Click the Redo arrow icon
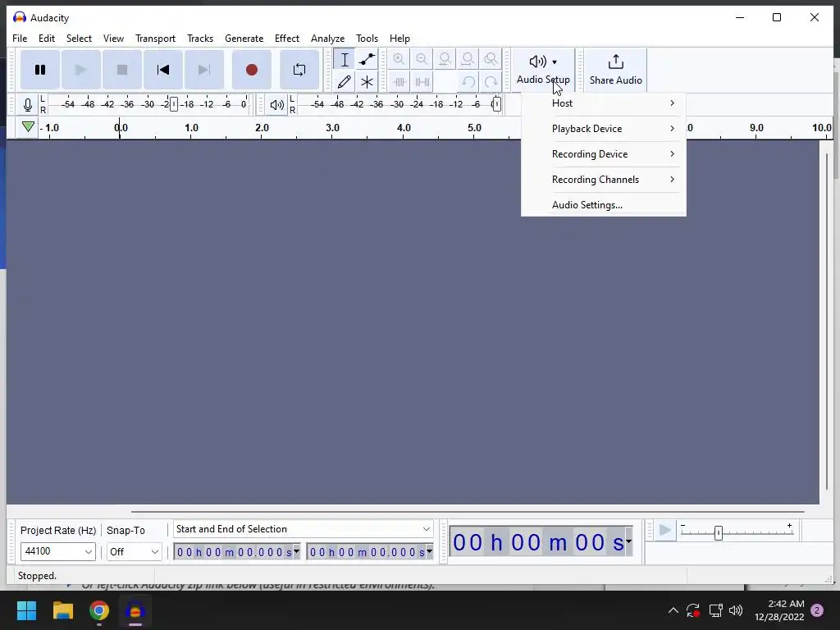The image size is (840, 630). click(491, 82)
